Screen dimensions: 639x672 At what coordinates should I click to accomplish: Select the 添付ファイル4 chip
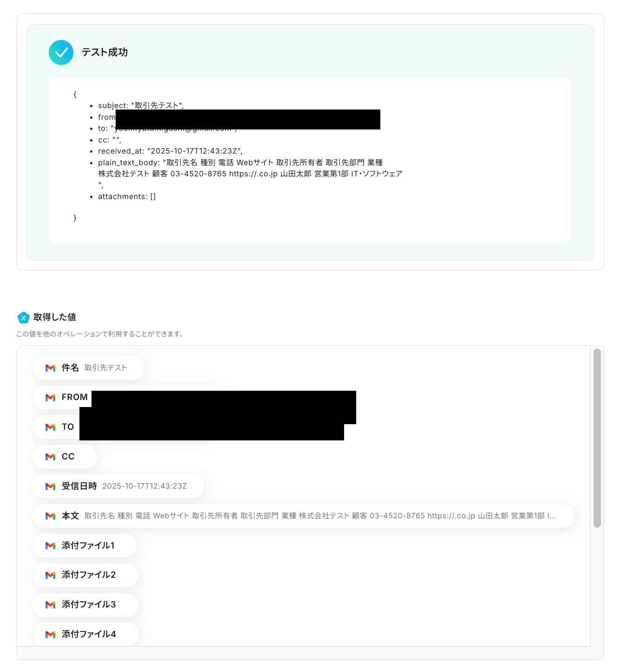(85, 634)
